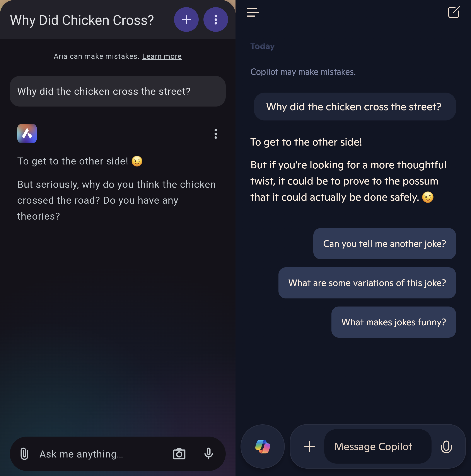Open the Copilot sidebar hamburger menu
This screenshot has height=476, width=471.
(x=253, y=12)
